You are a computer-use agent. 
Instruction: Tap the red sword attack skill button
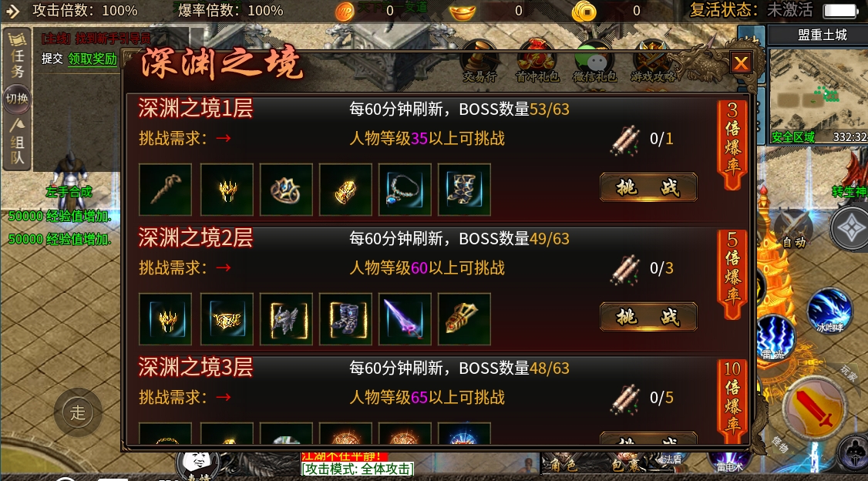click(x=812, y=409)
